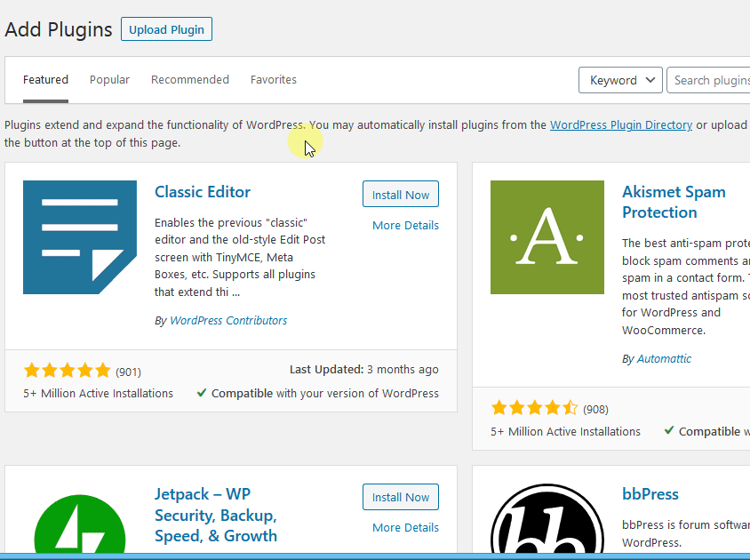The height and width of the screenshot is (560, 750).
Task: Click the WordPress Contributors author link
Action: coord(228,320)
